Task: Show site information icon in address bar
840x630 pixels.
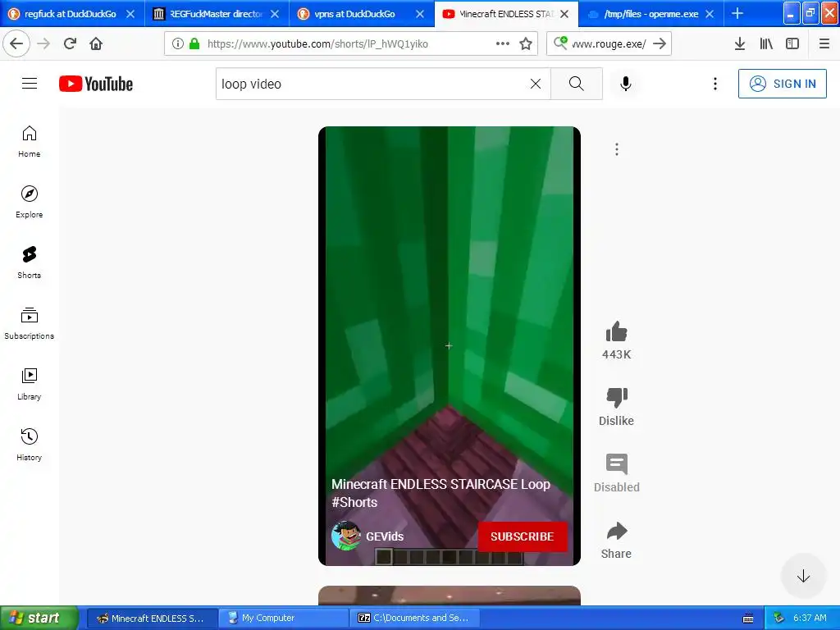Action: point(178,43)
